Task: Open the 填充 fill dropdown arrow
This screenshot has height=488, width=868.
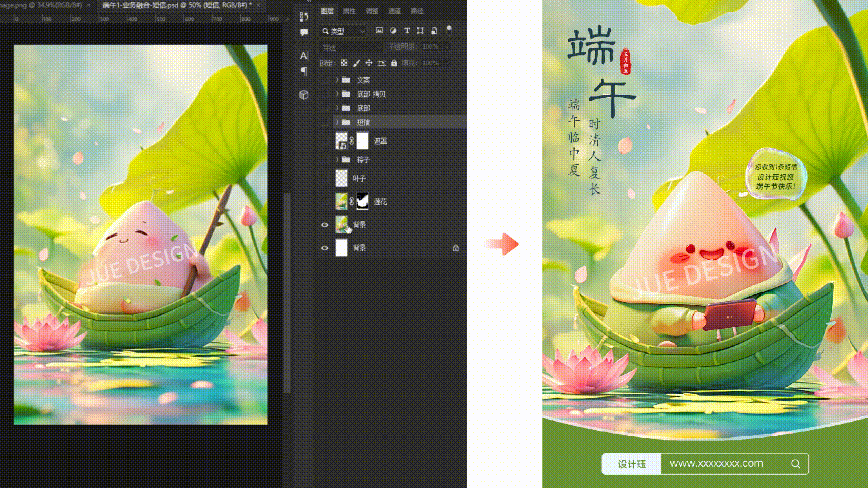Action: click(447, 63)
